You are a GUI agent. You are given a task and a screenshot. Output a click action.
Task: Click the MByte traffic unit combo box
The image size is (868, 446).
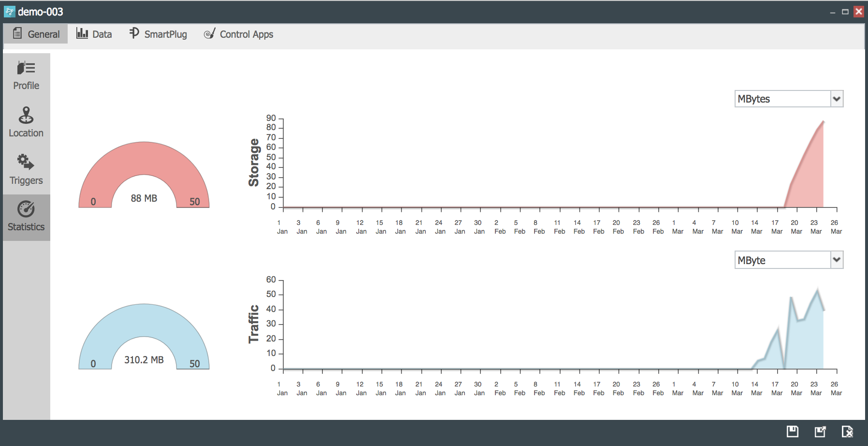(789, 260)
